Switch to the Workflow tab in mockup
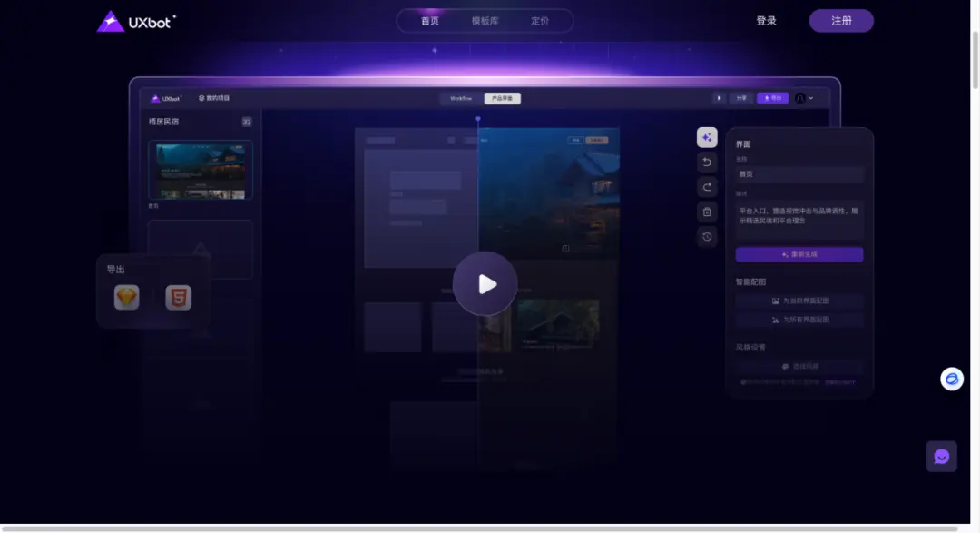The width and height of the screenshot is (980, 533). click(461, 98)
